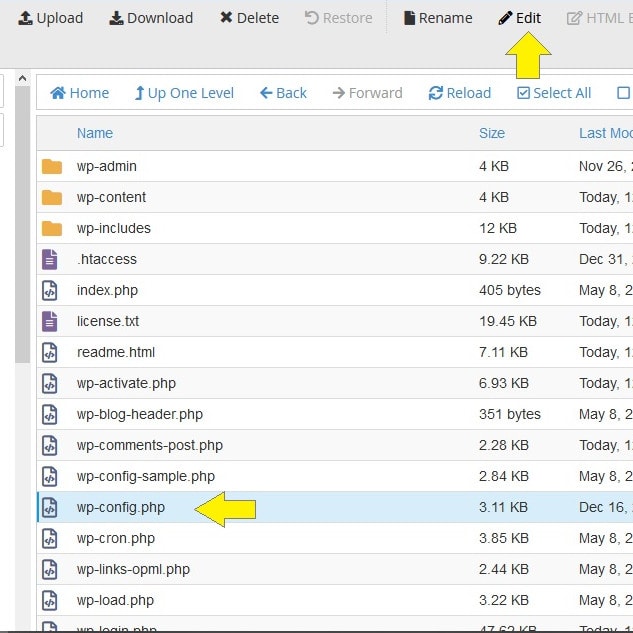Select the wp-config.php file name
Image resolution: width=633 pixels, height=633 pixels.
point(121,508)
